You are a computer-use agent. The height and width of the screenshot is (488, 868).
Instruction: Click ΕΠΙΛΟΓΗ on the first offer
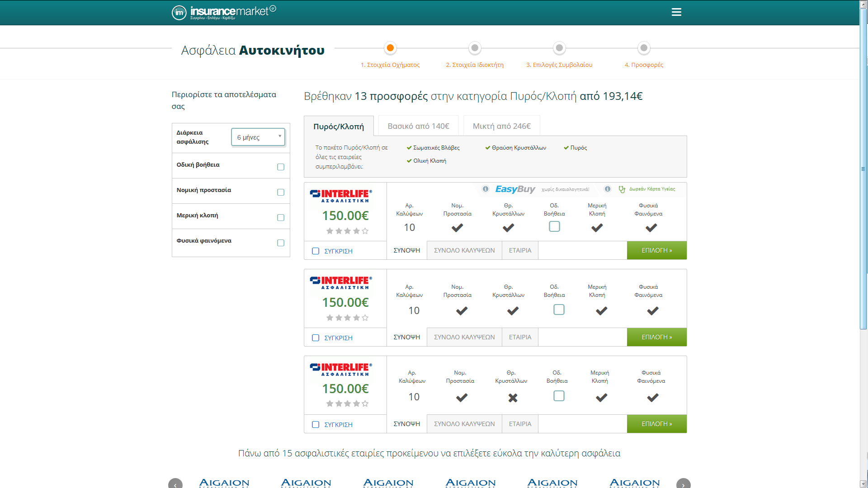(656, 250)
